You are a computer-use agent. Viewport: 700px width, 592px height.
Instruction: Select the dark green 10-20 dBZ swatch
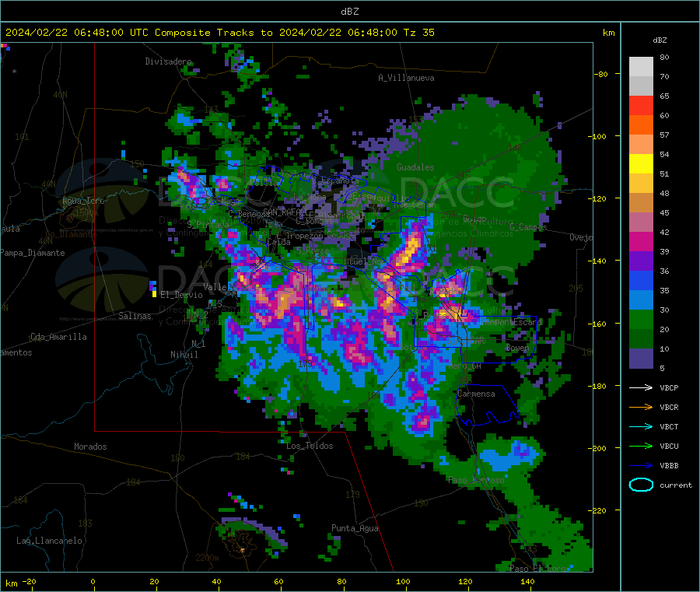[641, 339]
